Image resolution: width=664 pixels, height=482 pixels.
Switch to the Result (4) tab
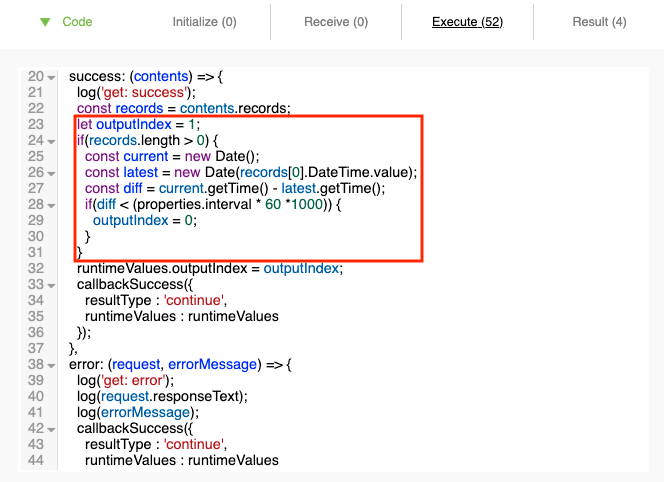point(599,22)
